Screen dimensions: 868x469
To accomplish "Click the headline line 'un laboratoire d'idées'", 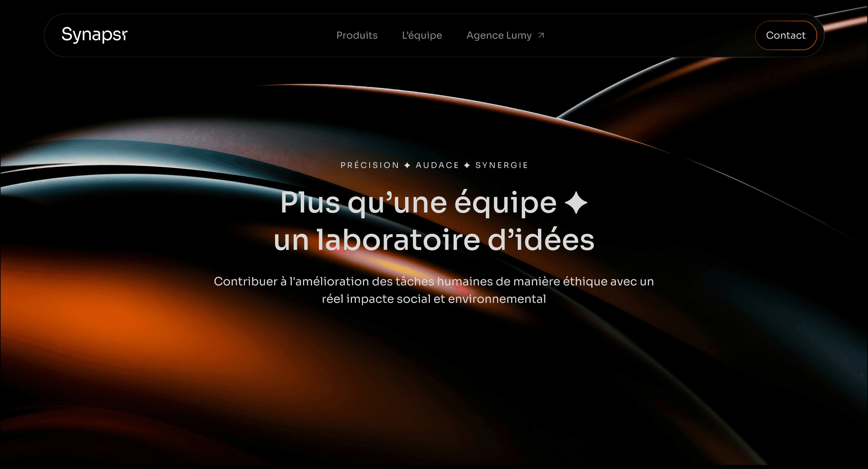I will [x=434, y=240].
